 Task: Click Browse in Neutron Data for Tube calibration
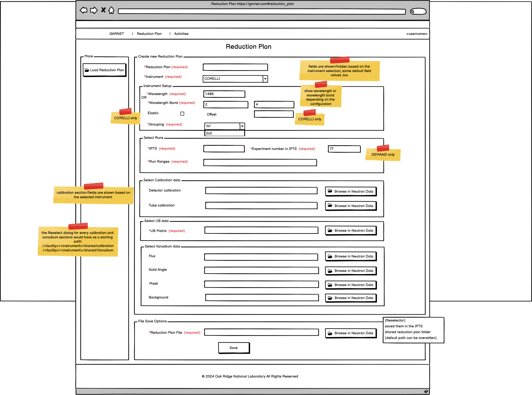(351, 206)
